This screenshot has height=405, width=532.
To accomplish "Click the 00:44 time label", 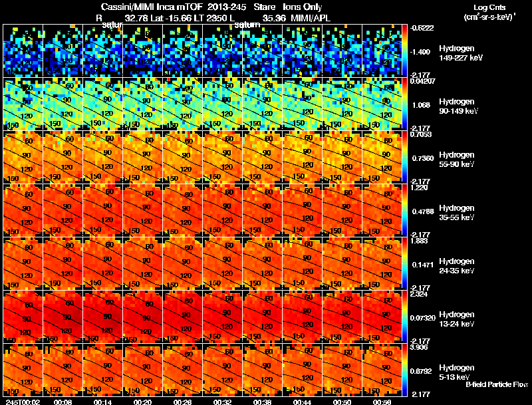I will [x=302, y=402].
